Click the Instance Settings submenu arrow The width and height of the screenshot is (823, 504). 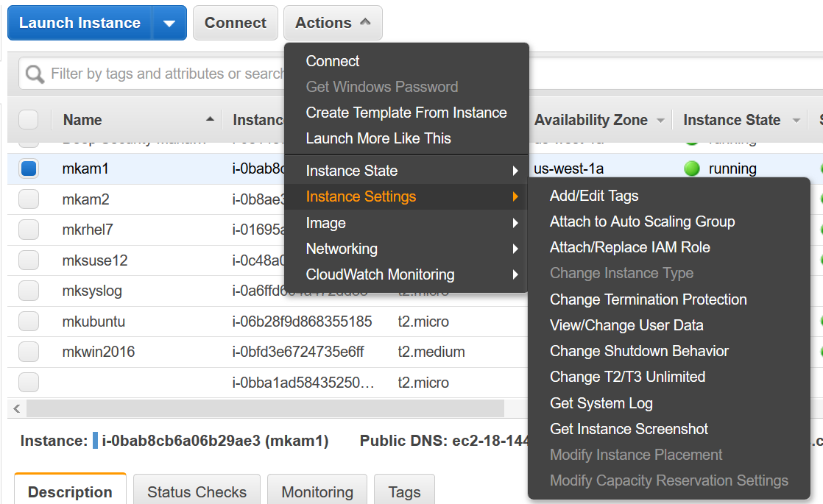[x=515, y=196]
